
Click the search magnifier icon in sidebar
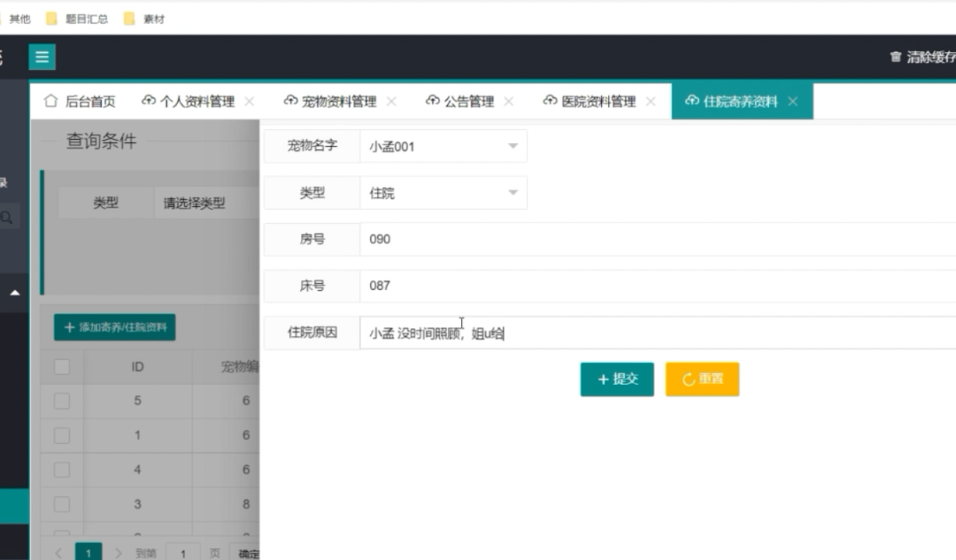point(7,218)
